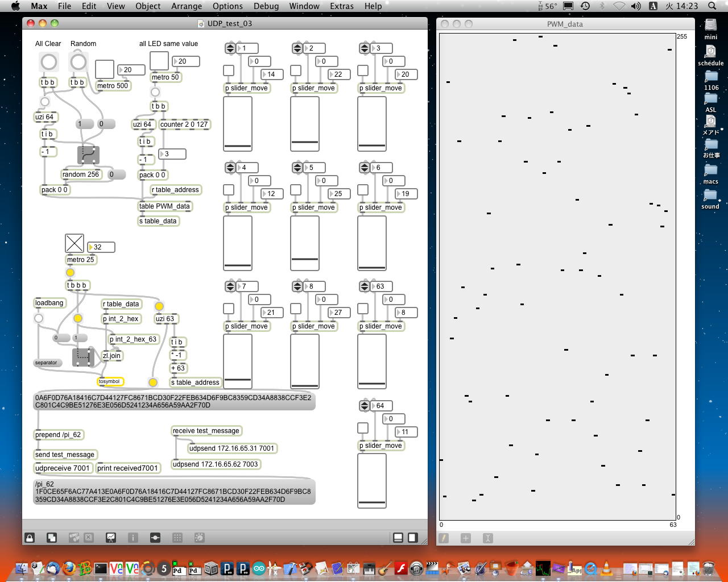Viewport: 728px width, 582px height.
Task: Open the File menu
Action: (65, 6)
